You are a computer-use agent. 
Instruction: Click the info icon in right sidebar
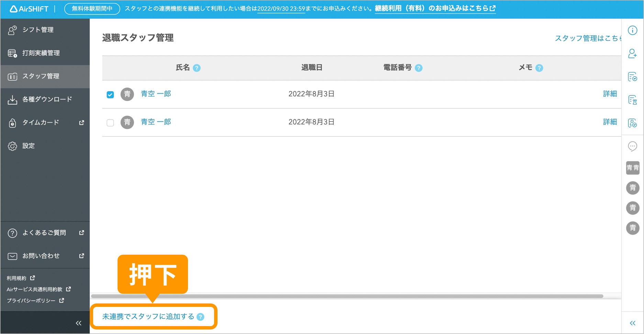[632, 30]
